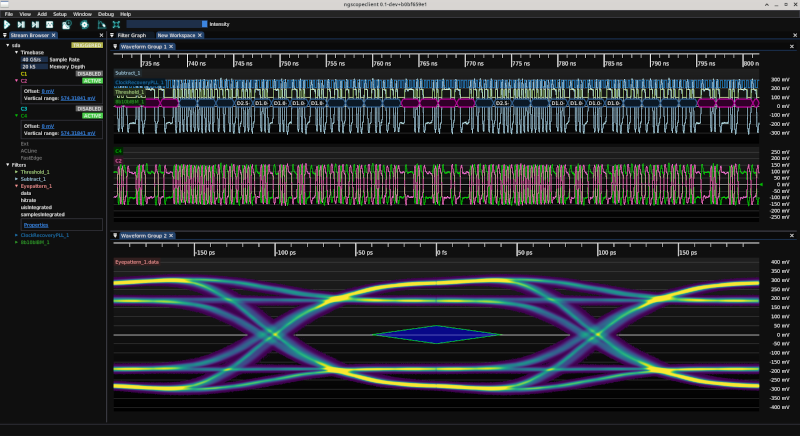Select the Eyepattern_1.data plot label
Viewport: 800px width, 436px height.
tap(137, 262)
